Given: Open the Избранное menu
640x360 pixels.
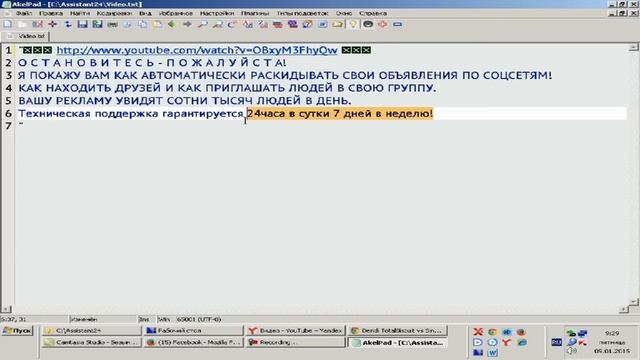Looking at the screenshot, I should tap(176, 13).
